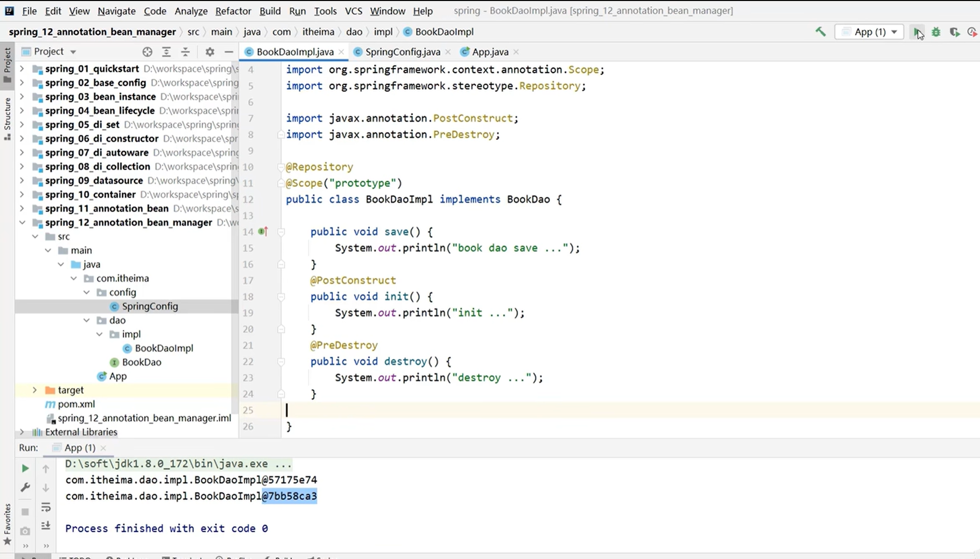Viewport: 980px width, 559px height.
Task: Open the Refactor menu
Action: [232, 11]
